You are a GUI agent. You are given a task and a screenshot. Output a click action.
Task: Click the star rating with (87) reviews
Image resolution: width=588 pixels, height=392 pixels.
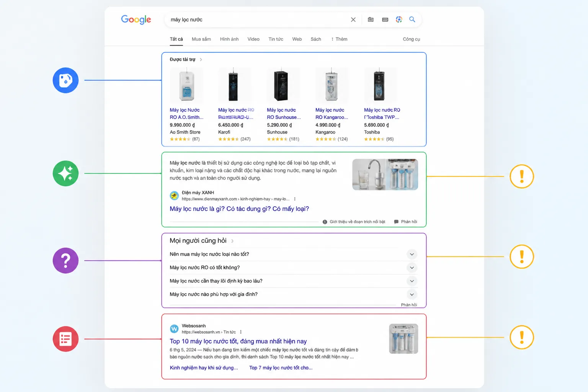click(x=185, y=139)
